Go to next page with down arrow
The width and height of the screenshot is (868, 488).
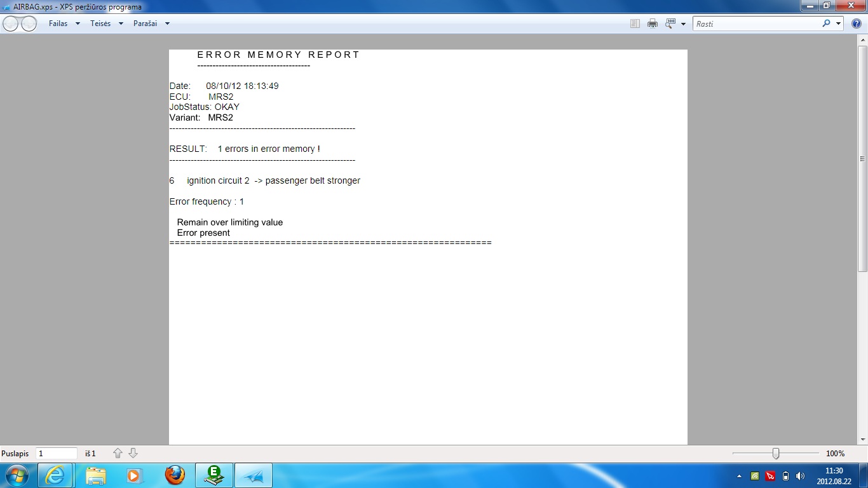133,453
